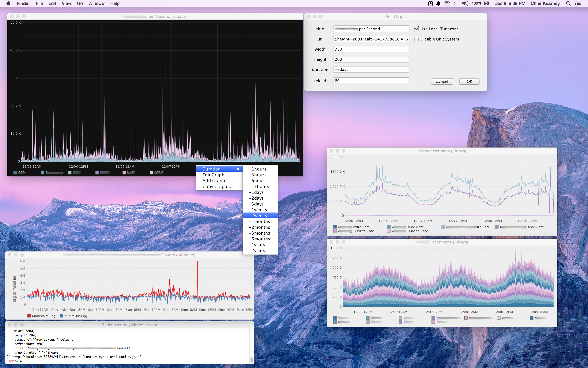Select -3hours duration
Viewport: 588px width, 368px height.
(x=260, y=175)
